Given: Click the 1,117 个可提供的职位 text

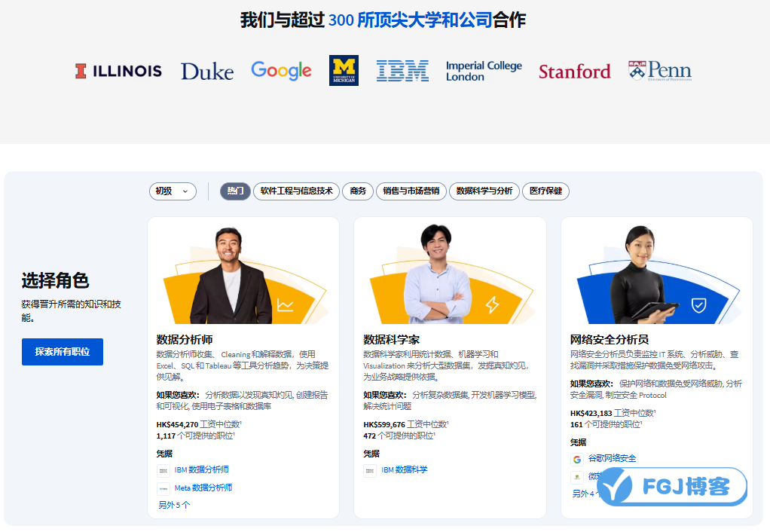Looking at the screenshot, I should point(195,436).
